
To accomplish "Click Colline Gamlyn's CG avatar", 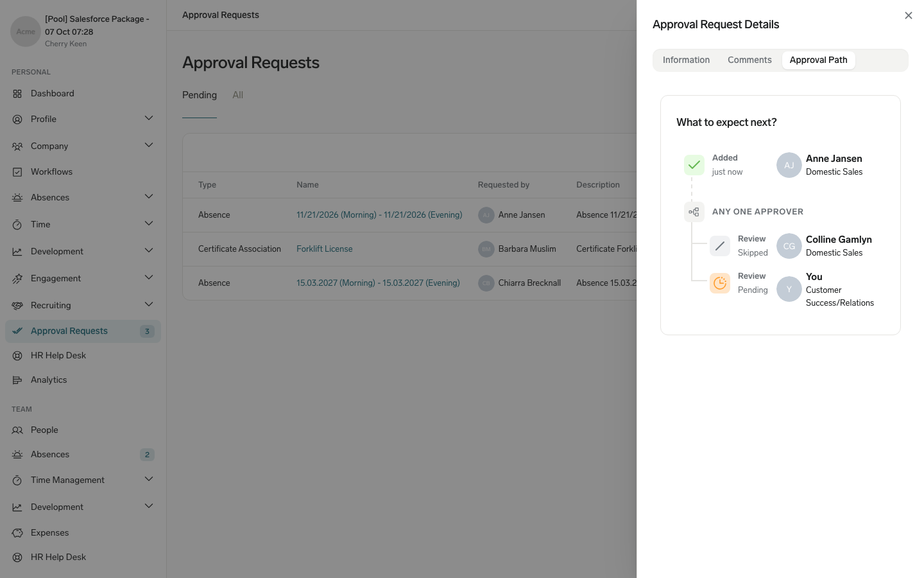I will coord(789,246).
